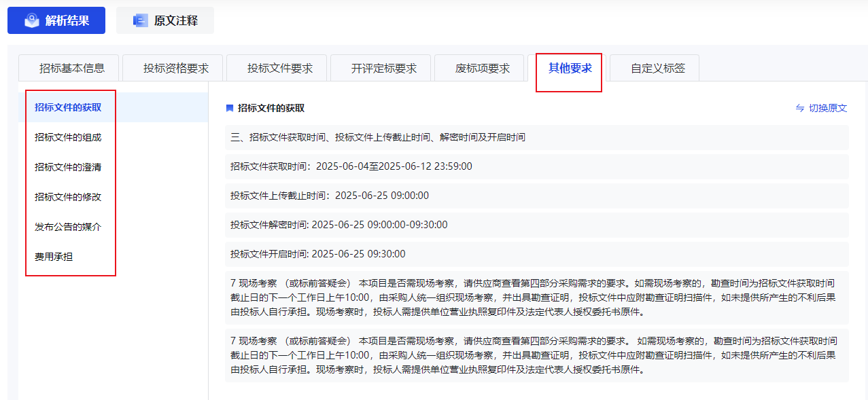Viewport: 868px width, 400px height.
Task: Switch to the 投标资格要求 tab
Action: point(173,68)
